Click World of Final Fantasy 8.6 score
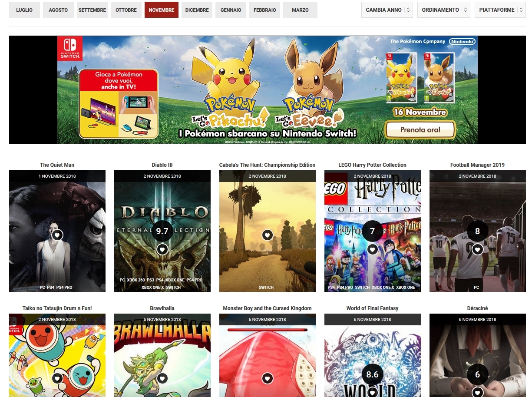 (373, 374)
